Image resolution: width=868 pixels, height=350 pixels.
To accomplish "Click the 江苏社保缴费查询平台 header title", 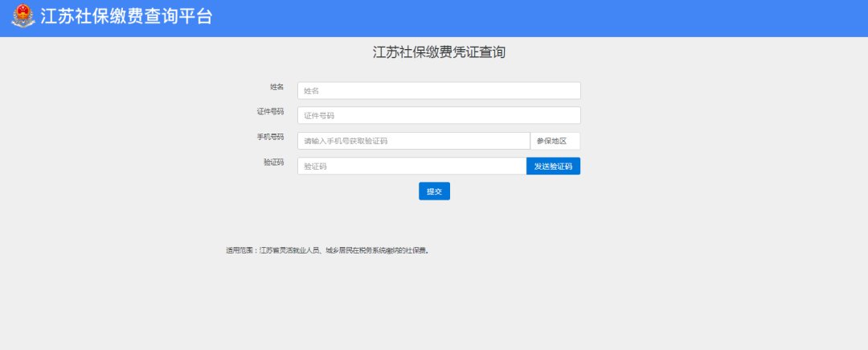I will point(126,16).
